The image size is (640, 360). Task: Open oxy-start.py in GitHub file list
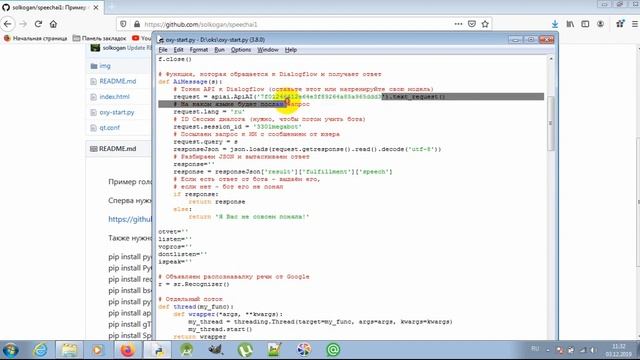[117, 112]
